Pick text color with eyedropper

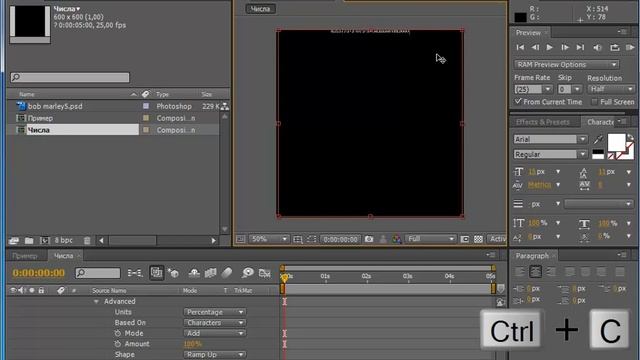tap(598, 139)
